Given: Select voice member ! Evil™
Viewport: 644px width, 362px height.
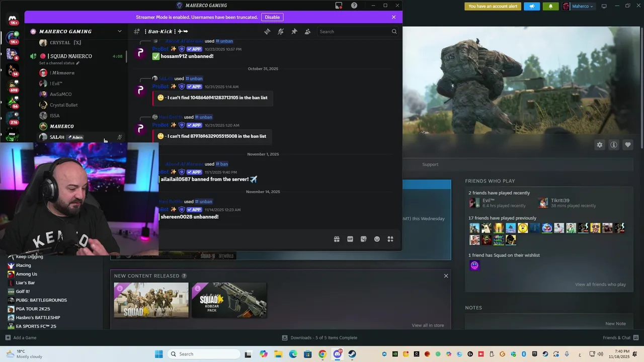Looking at the screenshot, I should (56, 83).
